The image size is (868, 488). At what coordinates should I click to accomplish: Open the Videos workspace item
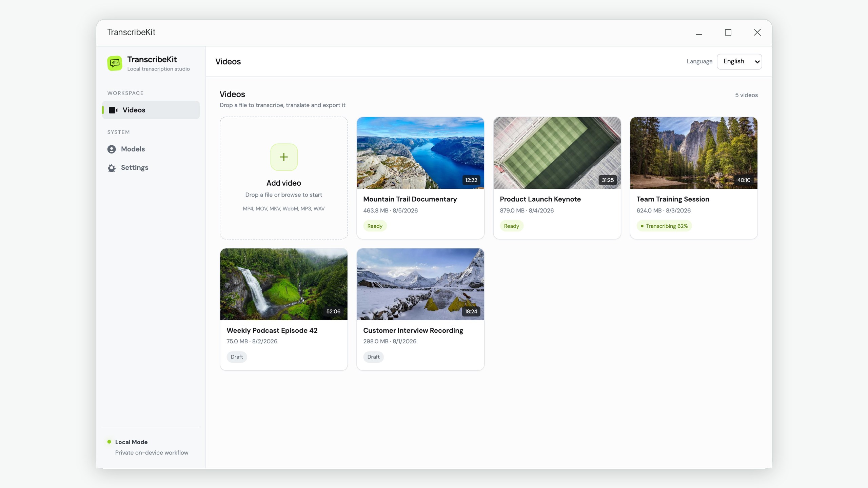click(151, 110)
